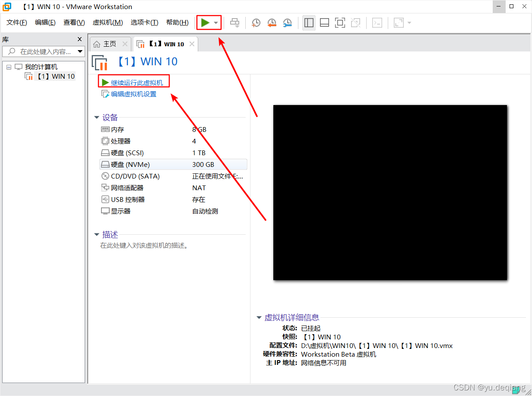Select the 内存 device row
The height and width of the screenshot is (396, 532).
[x=173, y=129]
